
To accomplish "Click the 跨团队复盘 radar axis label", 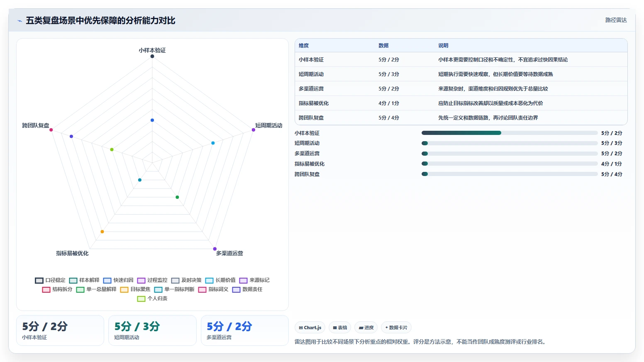I will (36, 125).
